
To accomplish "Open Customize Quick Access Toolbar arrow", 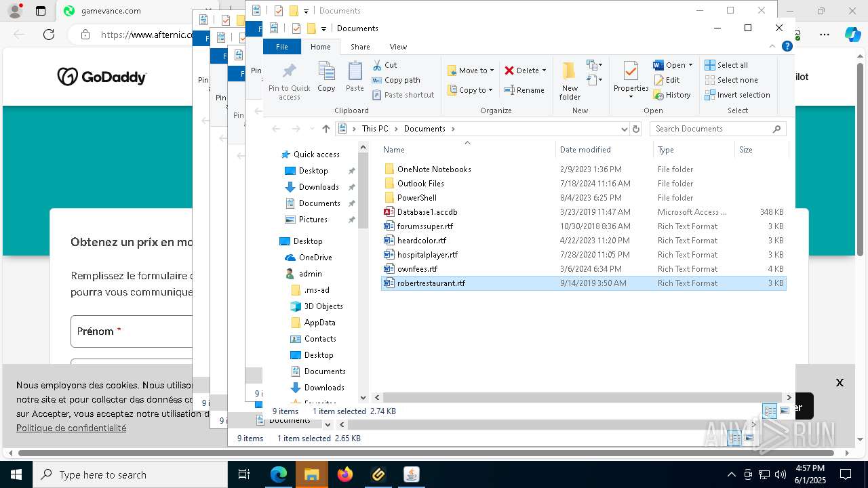I will point(323,28).
